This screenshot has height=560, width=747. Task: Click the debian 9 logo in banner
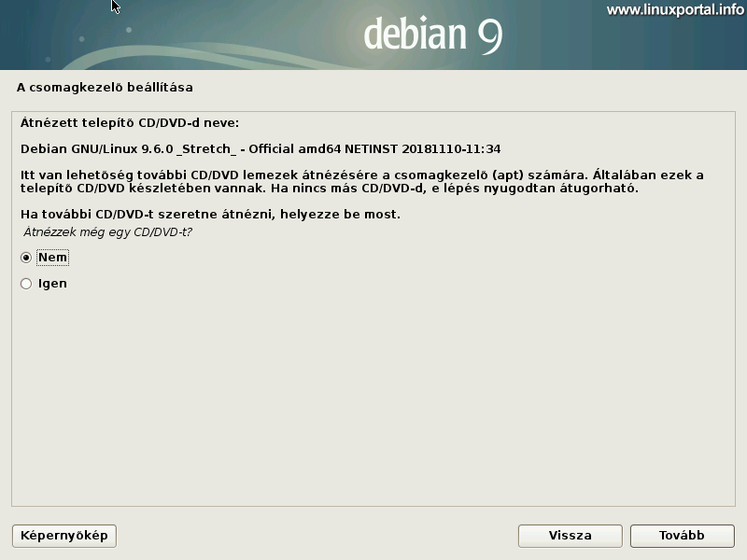433,35
